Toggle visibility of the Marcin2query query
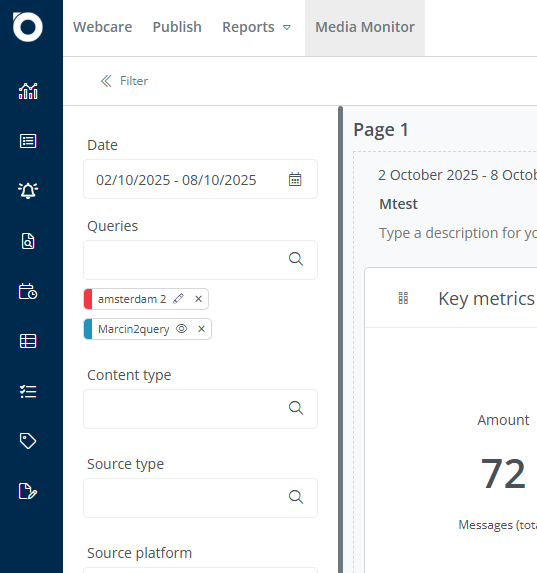Viewport: 537px width, 573px height. tap(182, 329)
